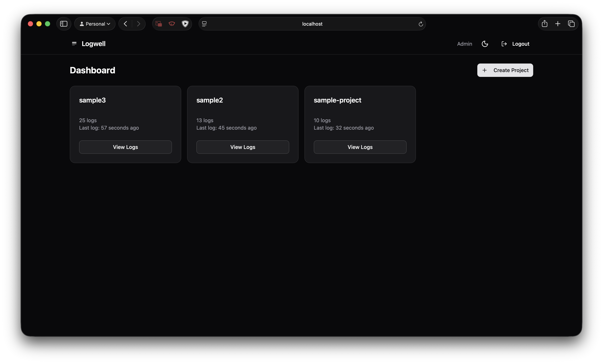Navigate back using the back arrow
The image size is (603, 364).
(125, 24)
